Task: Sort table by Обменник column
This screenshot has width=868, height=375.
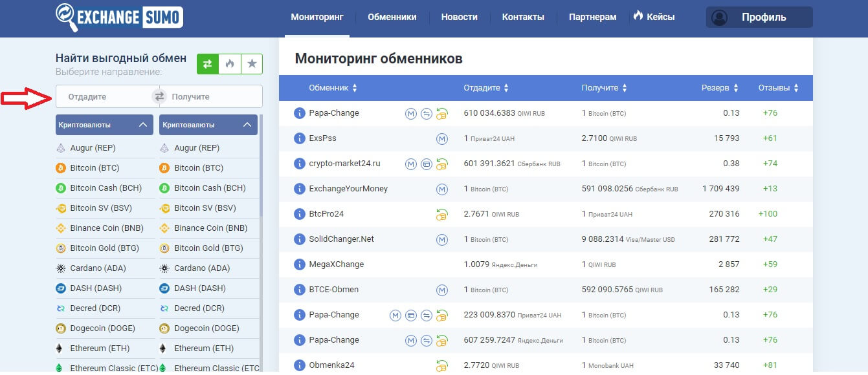Action: click(333, 88)
